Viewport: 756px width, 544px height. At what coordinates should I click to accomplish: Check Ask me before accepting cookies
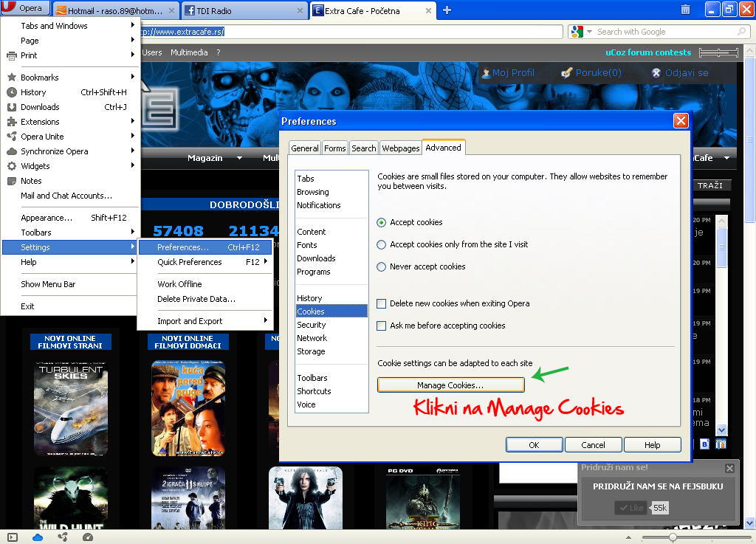click(382, 326)
